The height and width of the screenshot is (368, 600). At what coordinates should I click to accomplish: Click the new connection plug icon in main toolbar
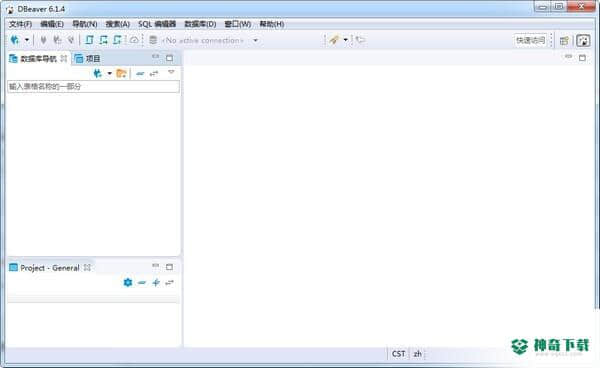[x=15, y=40]
